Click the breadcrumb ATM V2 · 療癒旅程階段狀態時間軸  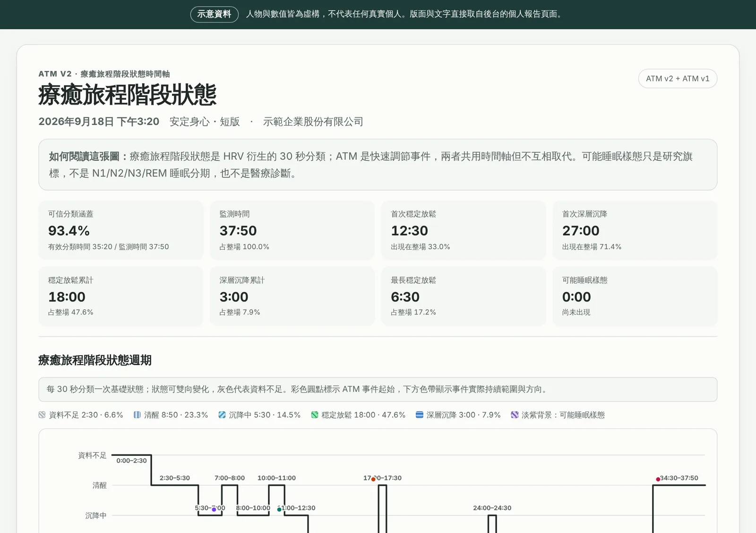104,74
